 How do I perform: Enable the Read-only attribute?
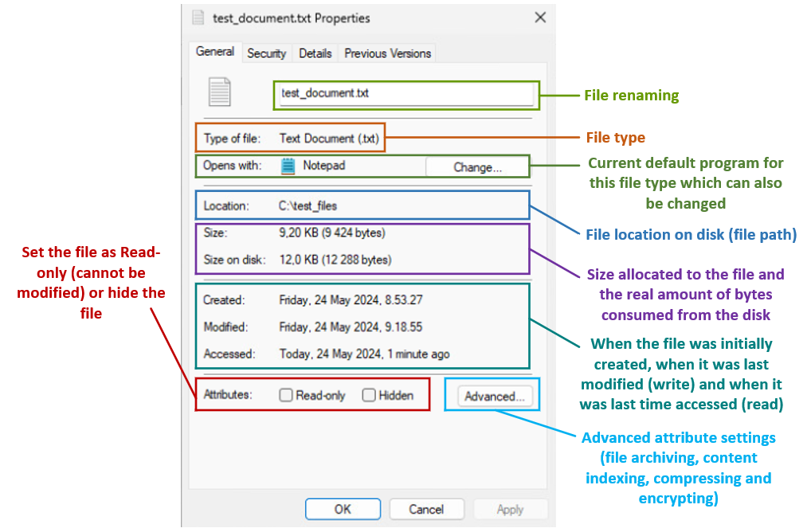284,394
